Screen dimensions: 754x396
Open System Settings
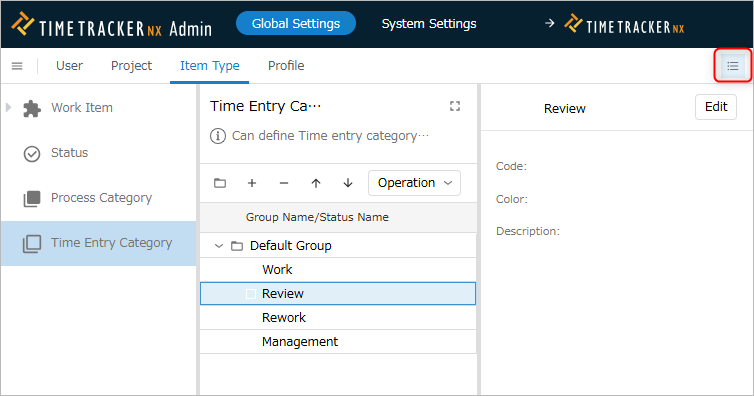tap(429, 24)
